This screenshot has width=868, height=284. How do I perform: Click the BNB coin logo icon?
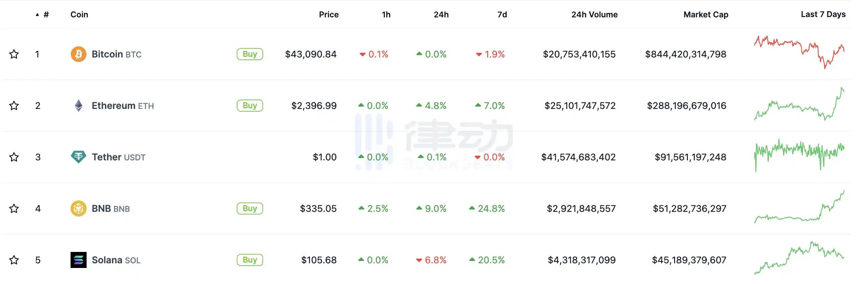[78, 208]
